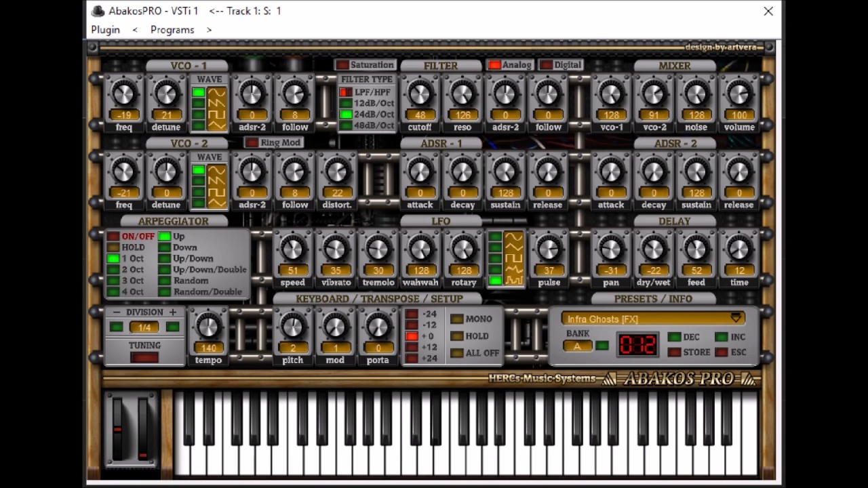Click the STORE preset LED

[674, 352]
